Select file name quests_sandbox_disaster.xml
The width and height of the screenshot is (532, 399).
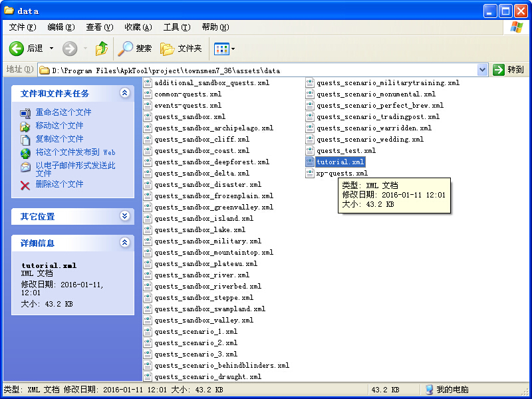pos(207,185)
